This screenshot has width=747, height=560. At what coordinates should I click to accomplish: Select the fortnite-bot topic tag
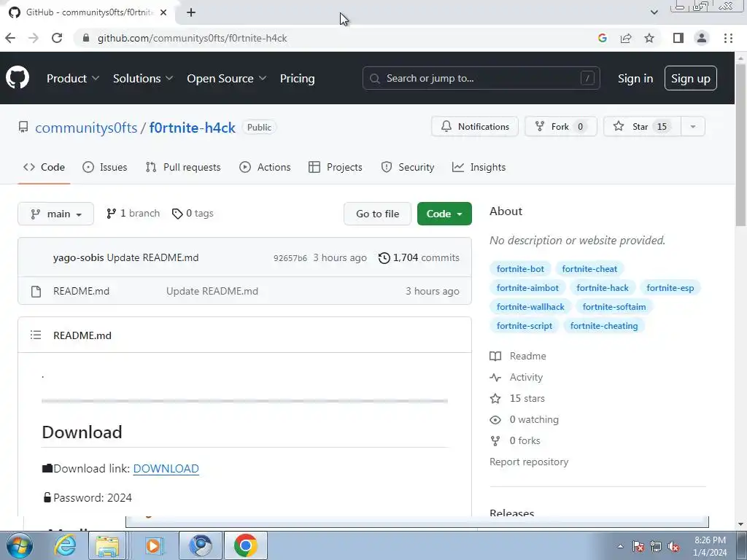tap(520, 268)
